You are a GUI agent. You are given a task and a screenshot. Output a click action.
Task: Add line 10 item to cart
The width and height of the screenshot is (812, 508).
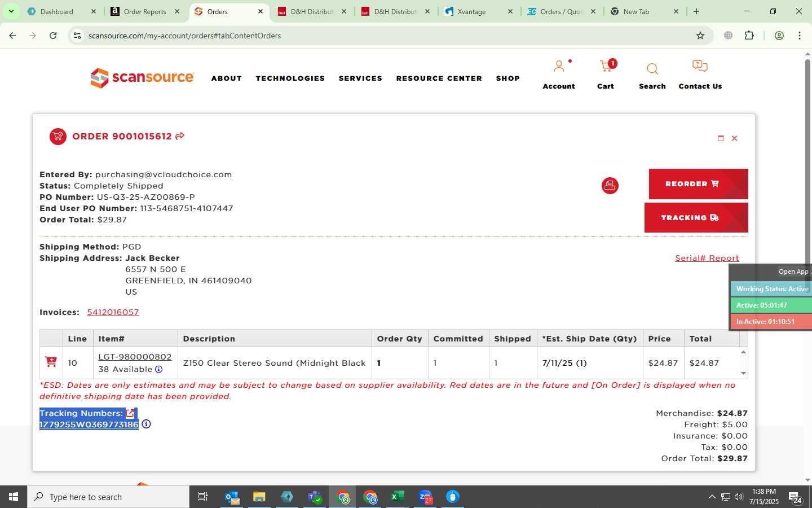[x=51, y=362]
